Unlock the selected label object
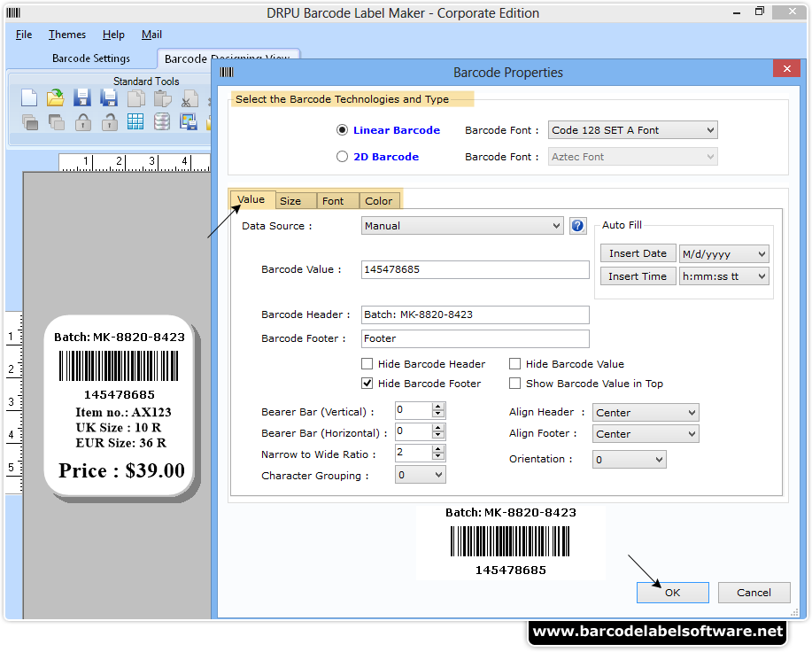Image resolution: width=812 pixels, height=652 pixels. click(108, 120)
